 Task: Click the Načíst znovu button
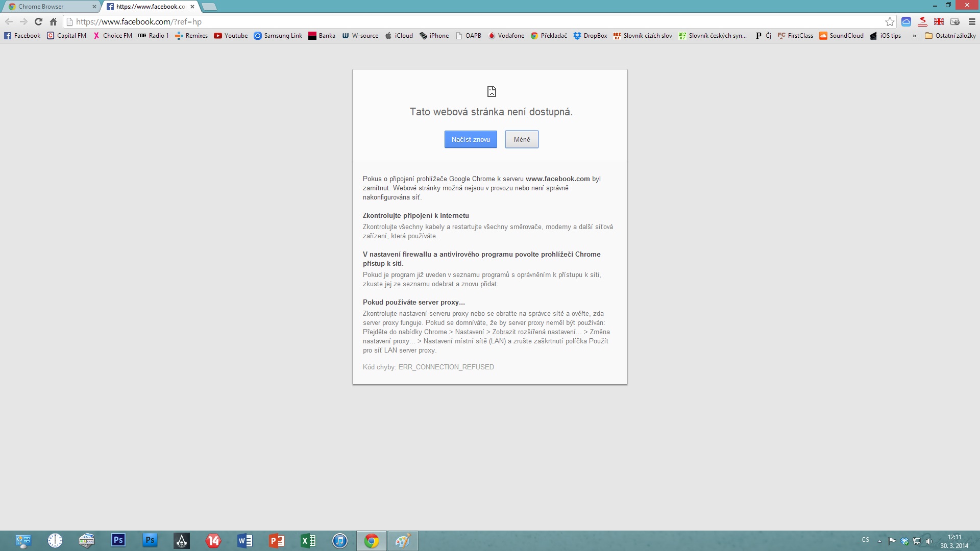click(x=470, y=139)
